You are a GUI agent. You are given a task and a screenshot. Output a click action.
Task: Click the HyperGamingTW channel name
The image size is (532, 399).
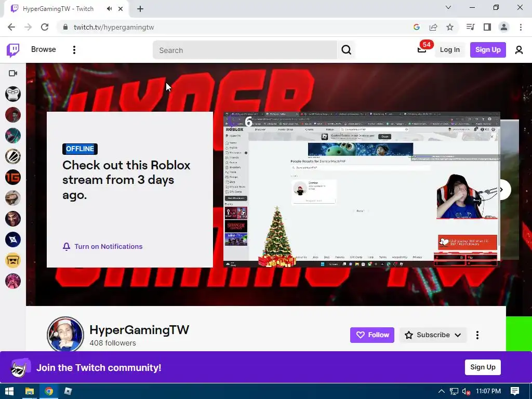coord(139,330)
